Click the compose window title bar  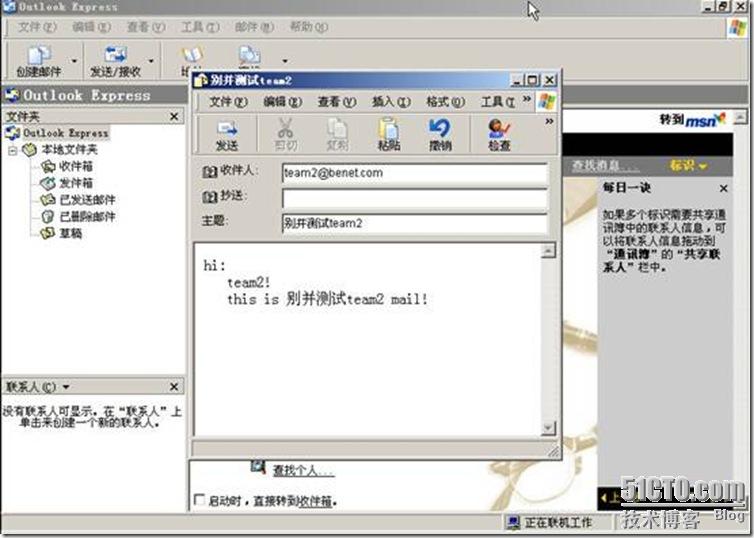tap(351, 80)
